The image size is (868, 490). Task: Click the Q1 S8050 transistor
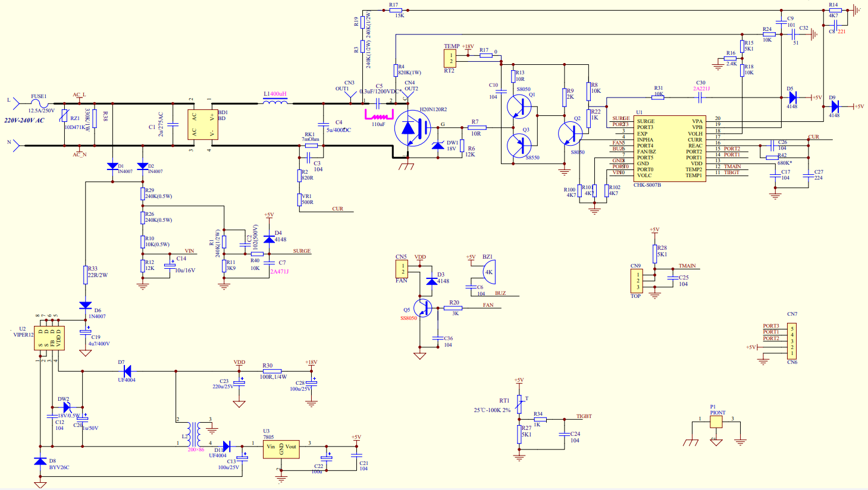pyautogui.click(x=519, y=107)
